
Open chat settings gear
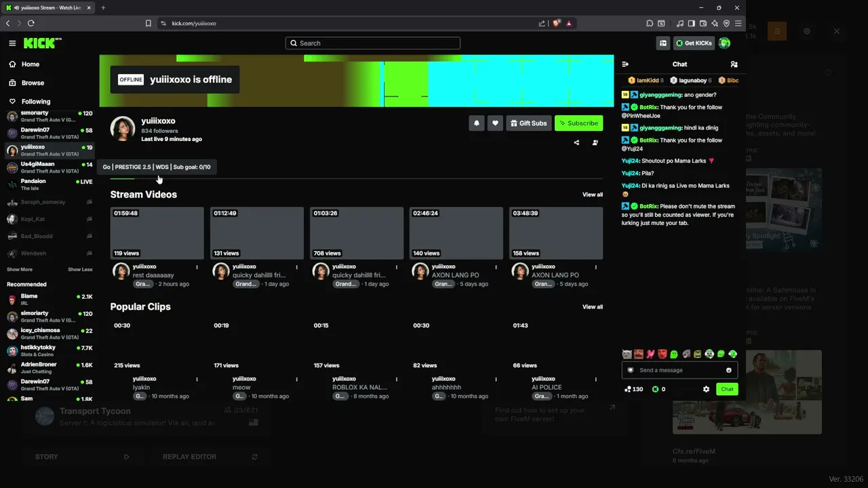706,389
